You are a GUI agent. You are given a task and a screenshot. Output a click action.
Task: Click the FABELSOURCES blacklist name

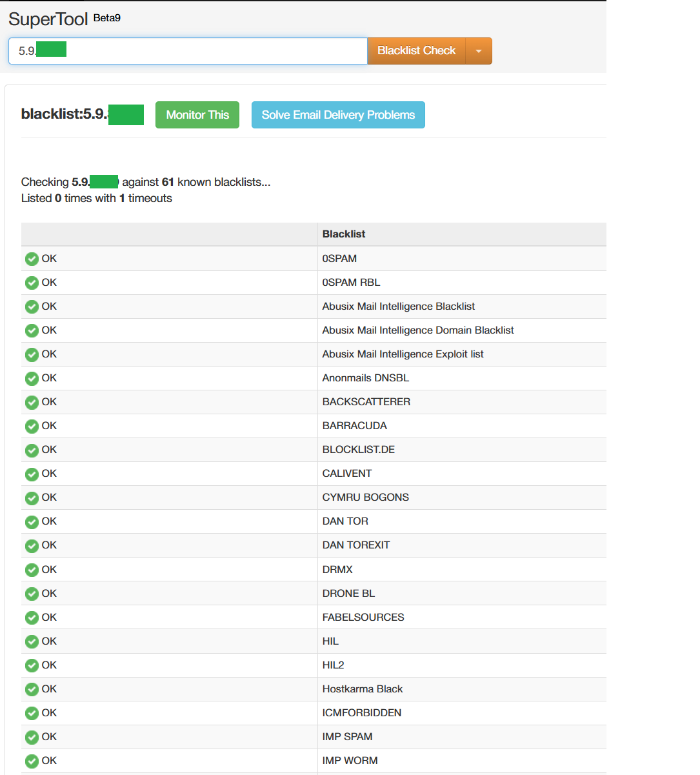tap(363, 618)
